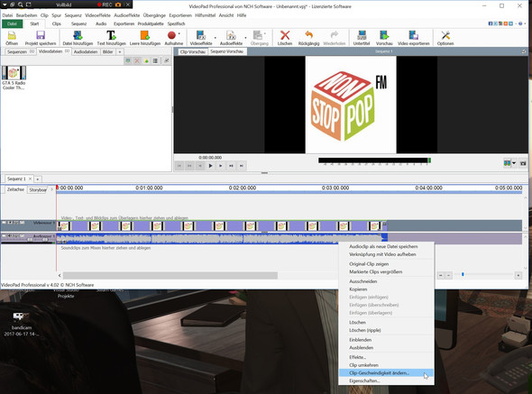Click the Übergang toolbar icon

coord(258,35)
